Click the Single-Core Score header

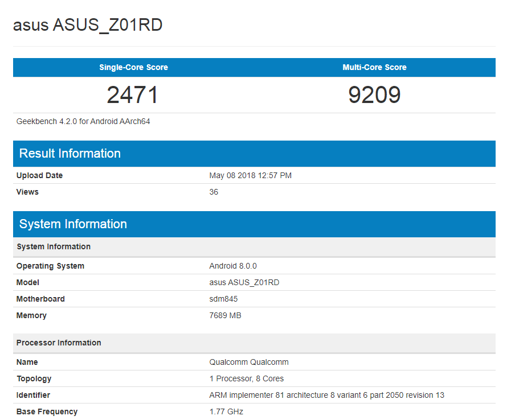pyautogui.click(x=133, y=67)
